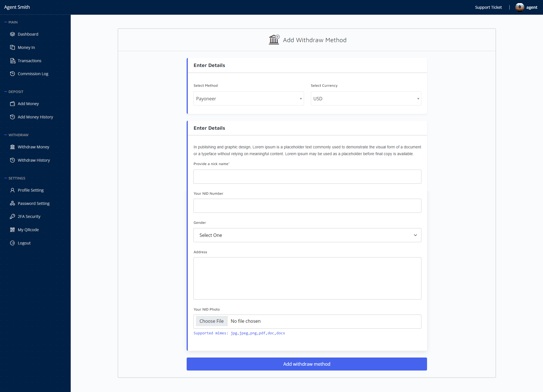Image resolution: width=543 pixels, height=392 pixels.
Task: Click the Support Ticket link
Action: 488,7
